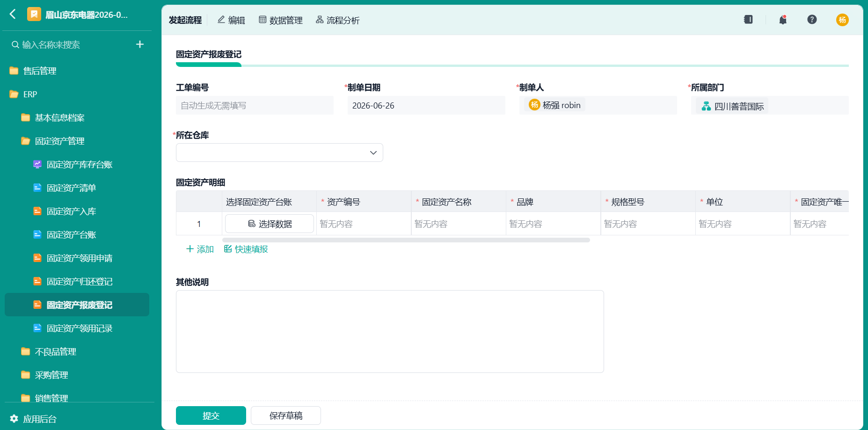Click the 固定资产报废登记 form tab heading
Viewport: 868px width, 430px height.
[x=209, y=54]
